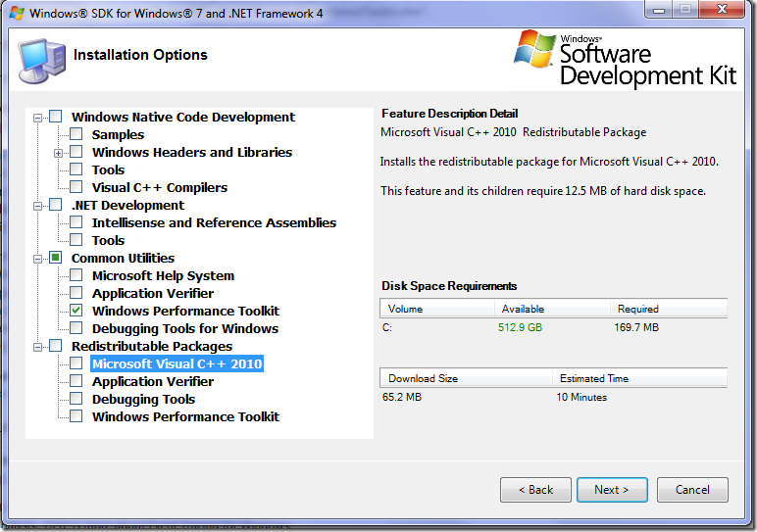757x532 pixels.
Task: Select Debugging Tools for Windows item
Action: point(185,329)
